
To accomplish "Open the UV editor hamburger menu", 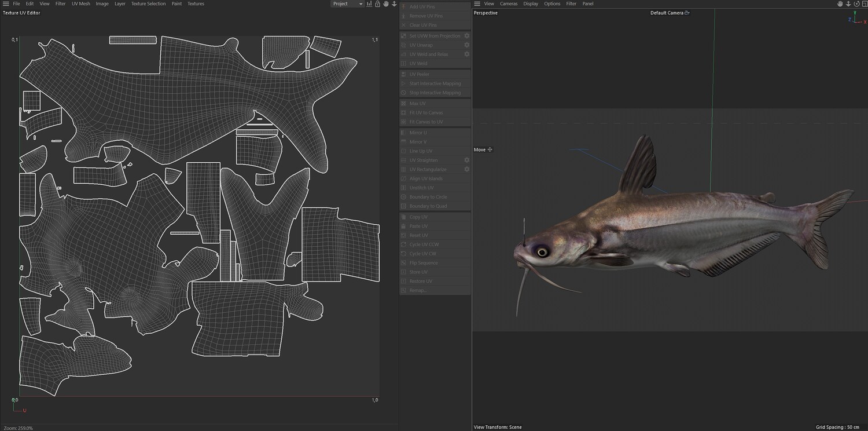I will [6, 4].
